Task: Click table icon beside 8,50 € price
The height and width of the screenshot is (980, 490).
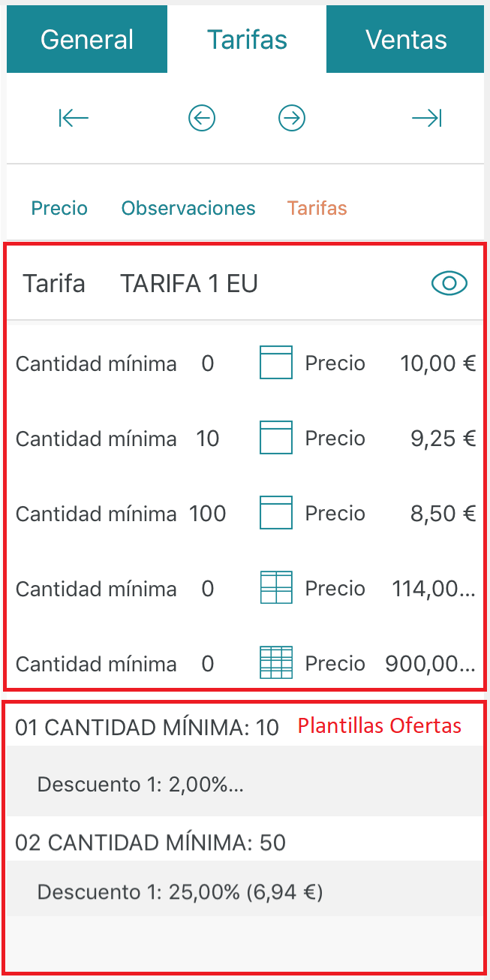Action: [x=275, y=513]
